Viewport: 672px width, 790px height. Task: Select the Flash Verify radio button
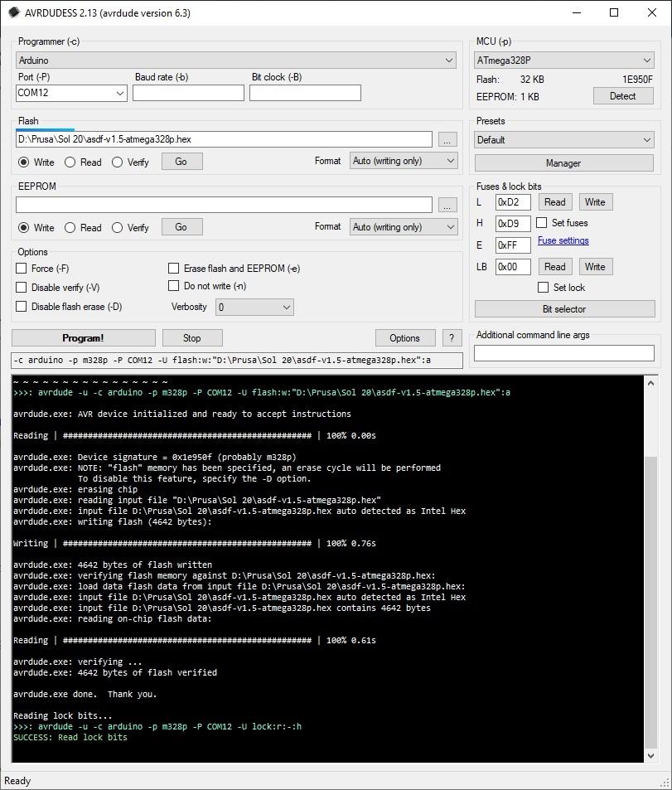coord(118,162)
